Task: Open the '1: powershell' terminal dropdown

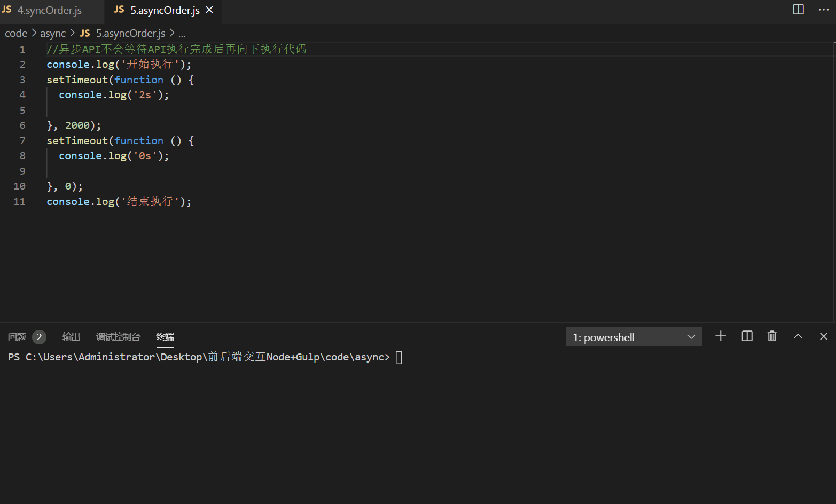Action: click(x=634, y=337)
